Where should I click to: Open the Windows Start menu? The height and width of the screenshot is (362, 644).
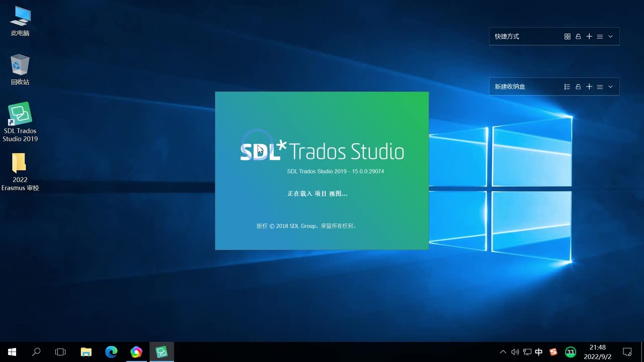pyautogui.click(x=12, y=352)
